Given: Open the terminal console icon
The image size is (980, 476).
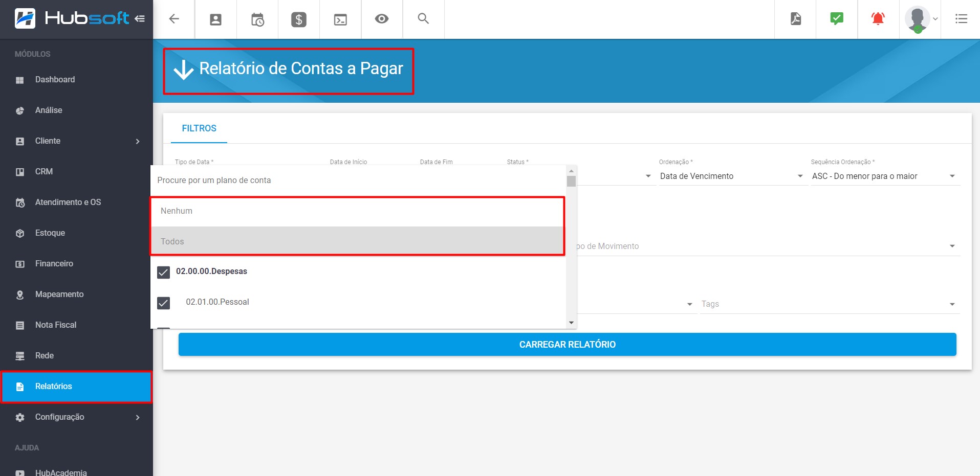Looking at the screenshot, I should click(340, 19).
